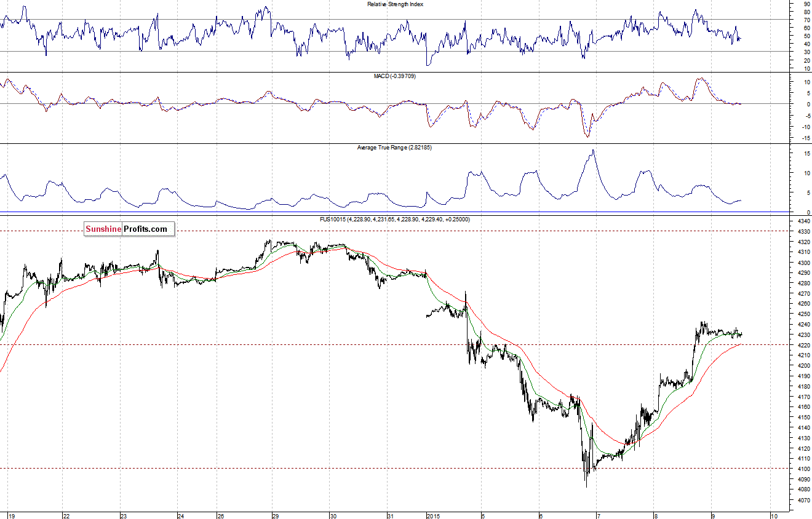Click the 90 label on RSI axis
This screenshot has height=519, width=812.
point(806,4)
